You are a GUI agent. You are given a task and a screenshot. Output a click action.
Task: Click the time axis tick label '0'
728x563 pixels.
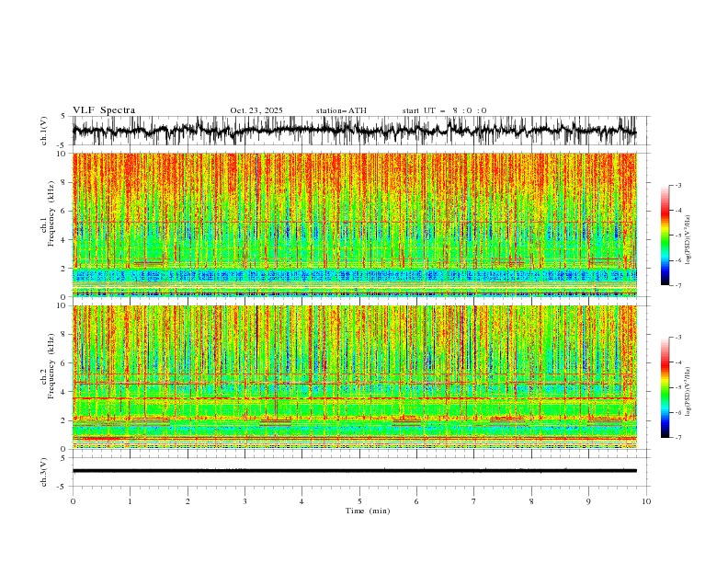click(73, 501)
